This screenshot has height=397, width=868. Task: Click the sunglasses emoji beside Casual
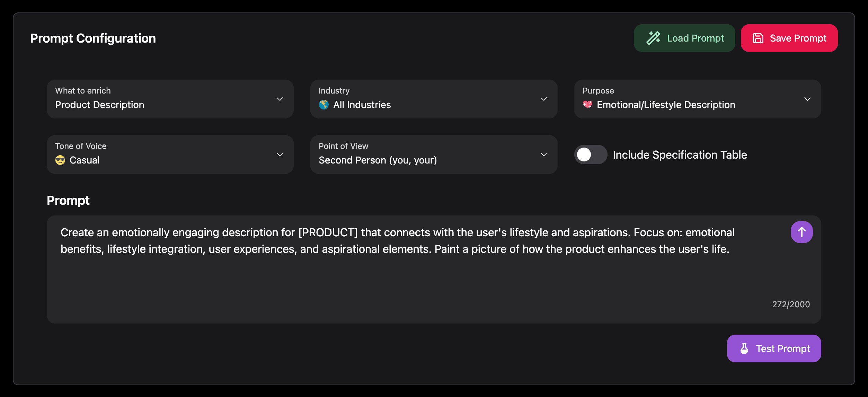click(x=60, y=160)
